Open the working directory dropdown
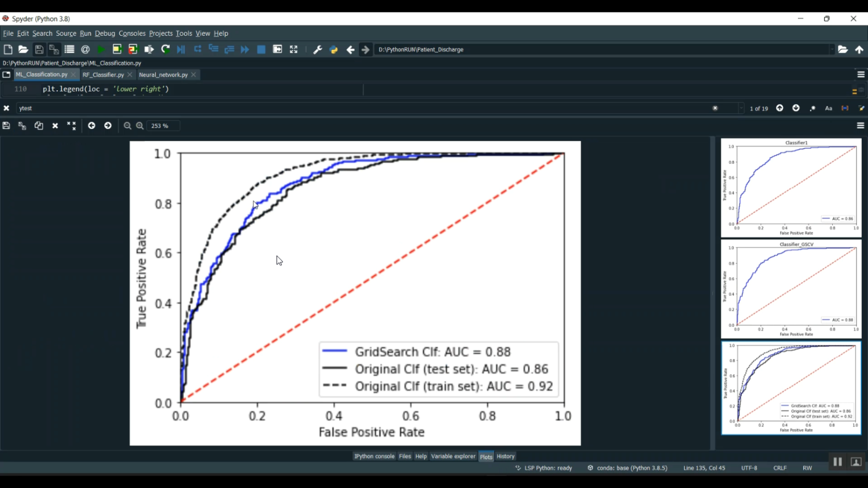 831,49
